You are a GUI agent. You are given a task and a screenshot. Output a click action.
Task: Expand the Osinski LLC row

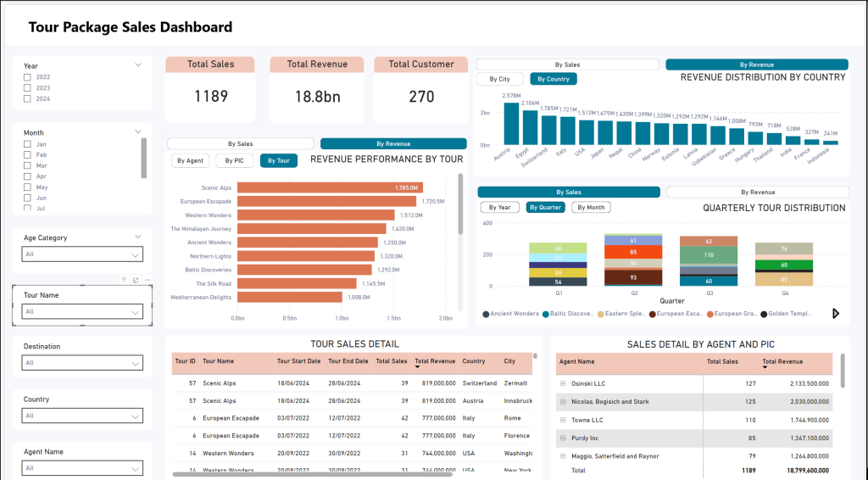[x=563, y=383]
